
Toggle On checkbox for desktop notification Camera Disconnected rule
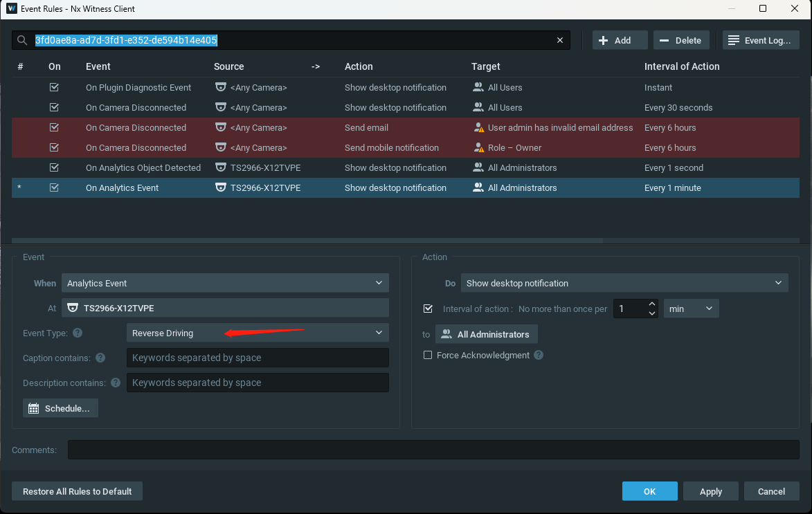(x=54, y=108)
